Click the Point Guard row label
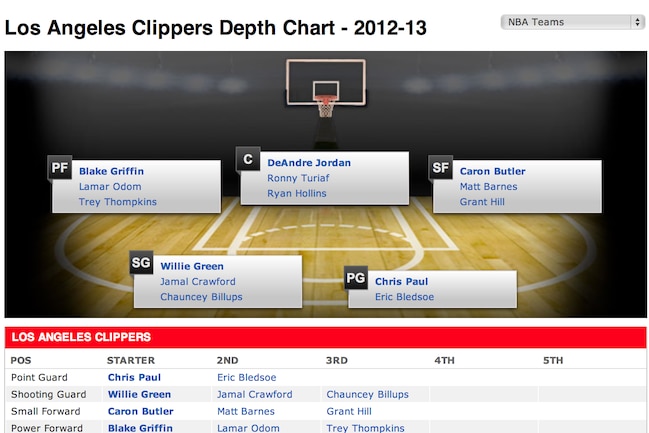 39,378
